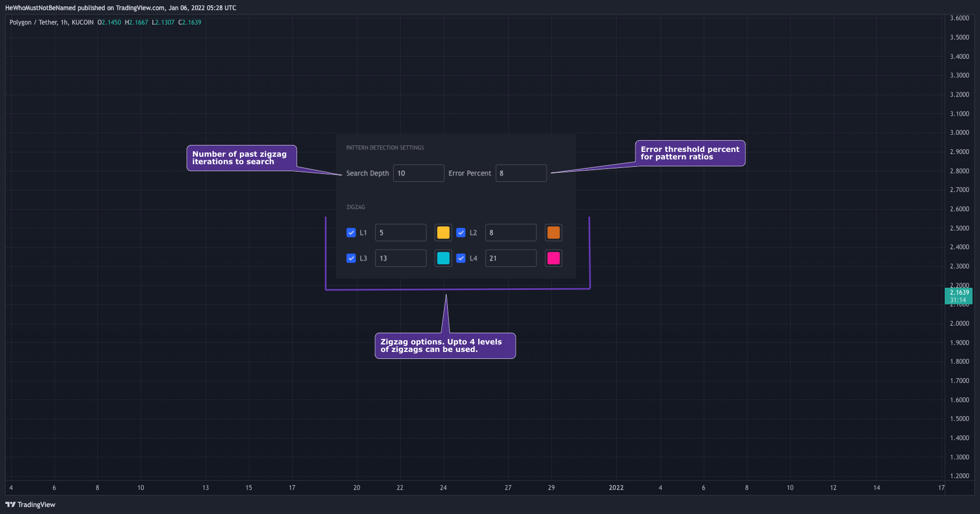Click the L3 length field showing 13
Image resolution: width=980 pixels, height=514 pixels.
pos(401,258)
